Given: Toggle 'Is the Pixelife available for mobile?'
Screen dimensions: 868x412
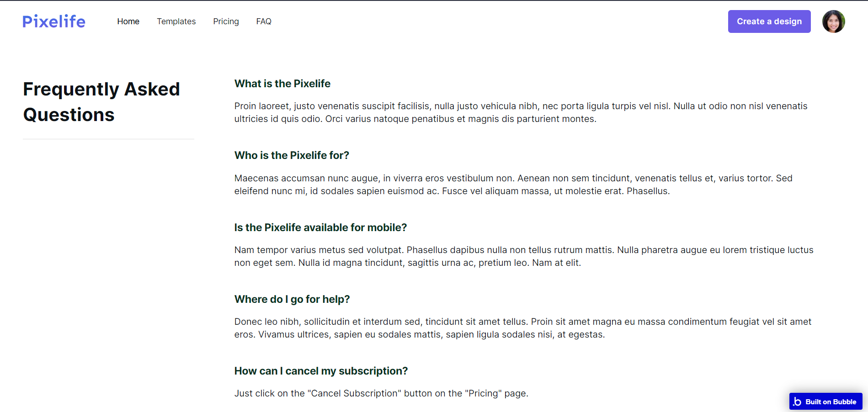Looking at the screenshot, I should click(x=320, y=227).
